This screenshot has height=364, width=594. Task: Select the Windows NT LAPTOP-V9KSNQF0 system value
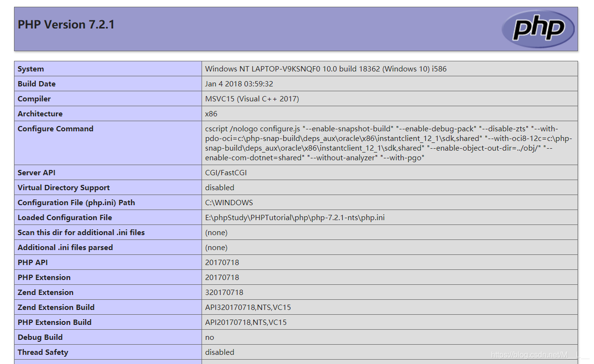coord(326,69)
